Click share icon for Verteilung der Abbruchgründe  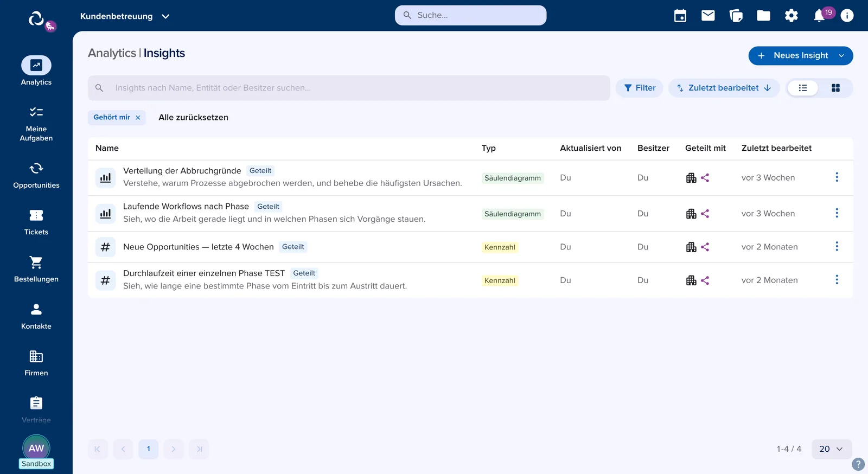click(705, 178)
